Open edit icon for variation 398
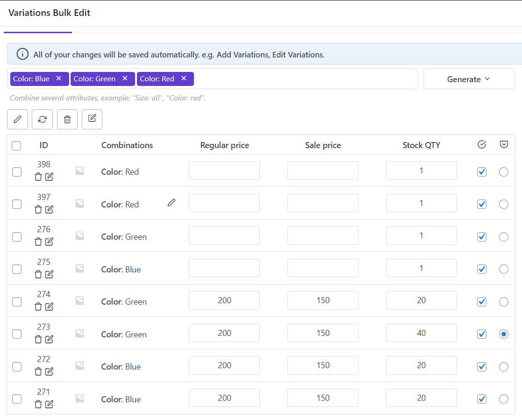Image resolution: width=522 pixels, height=420 pixels. 49,177
